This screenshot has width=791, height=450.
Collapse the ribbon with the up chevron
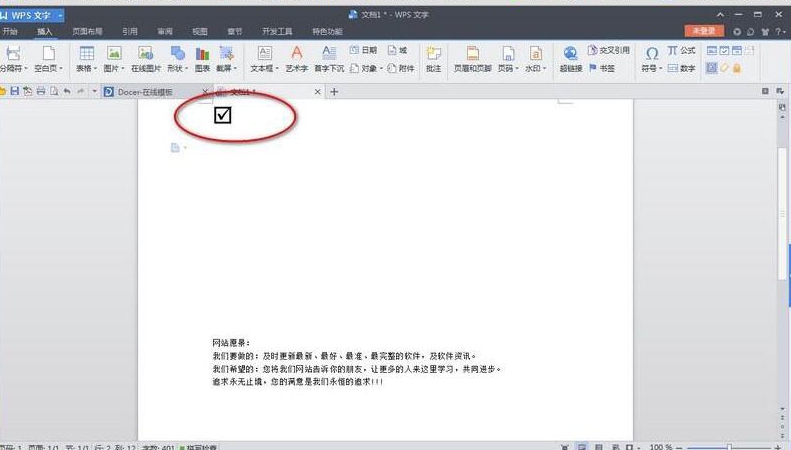tap(720, 15)
